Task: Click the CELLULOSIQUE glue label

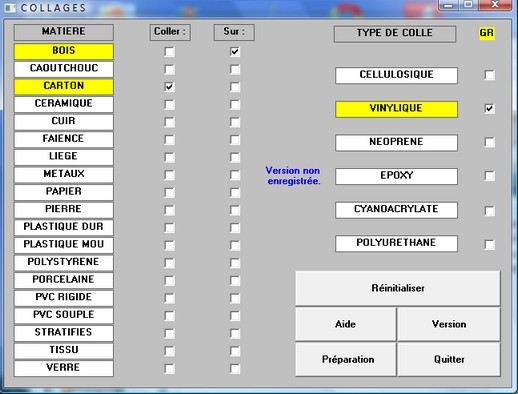Action: coord(396,75)
